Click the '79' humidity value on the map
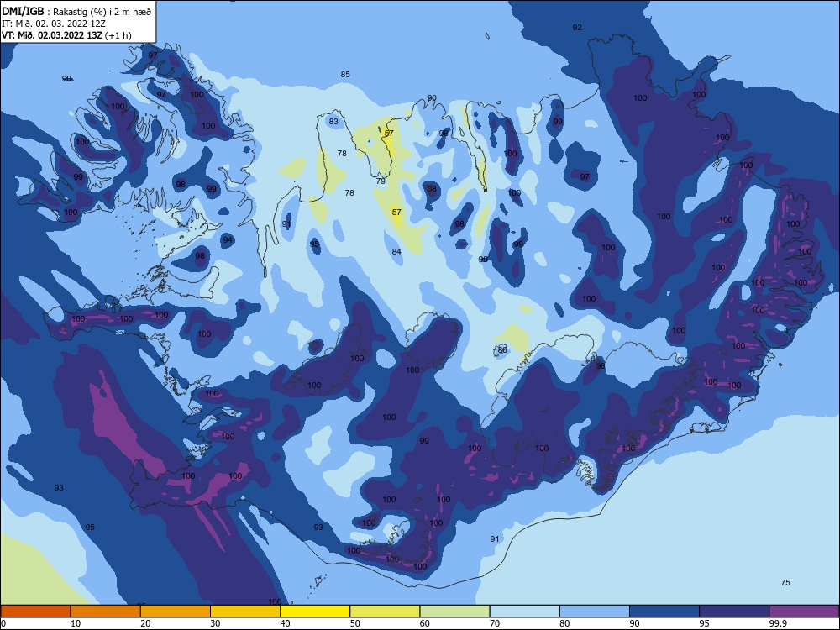 click(381, 181)
